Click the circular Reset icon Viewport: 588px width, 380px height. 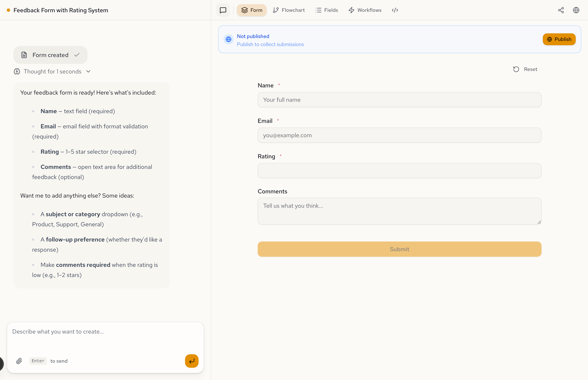[x=516, y=69]
